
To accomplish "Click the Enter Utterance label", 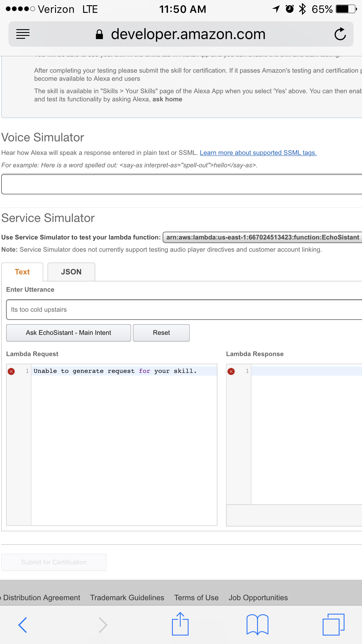I will (30, 290).
